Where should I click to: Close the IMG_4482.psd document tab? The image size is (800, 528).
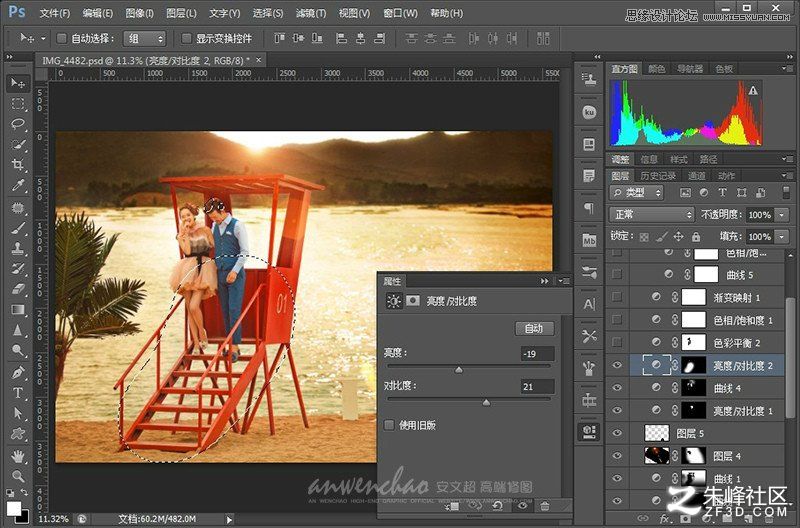coord(259,60)
